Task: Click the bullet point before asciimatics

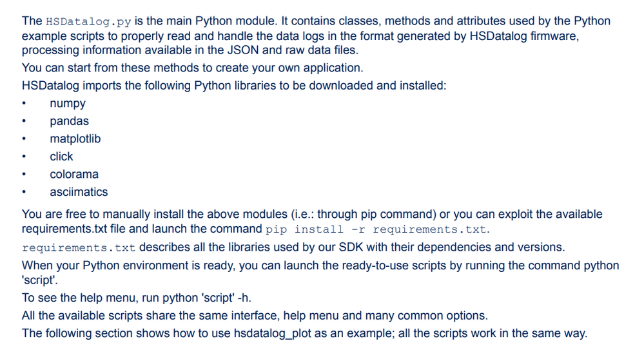Action: (x=24, y=191)
